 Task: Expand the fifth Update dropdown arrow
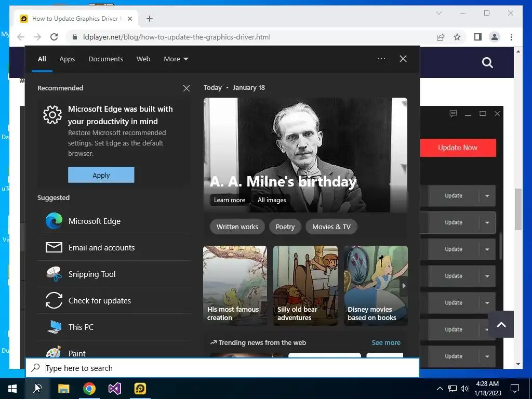pyautogui.click(x=487, y=303)
